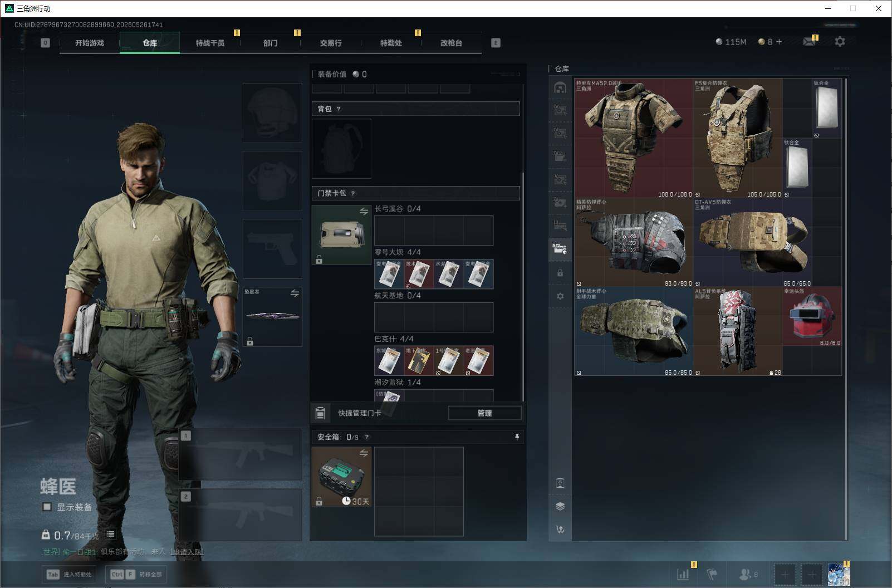Viewport: 892px width, 588px height.
Task: Open the settings gear in top bar
Action: 840,42
